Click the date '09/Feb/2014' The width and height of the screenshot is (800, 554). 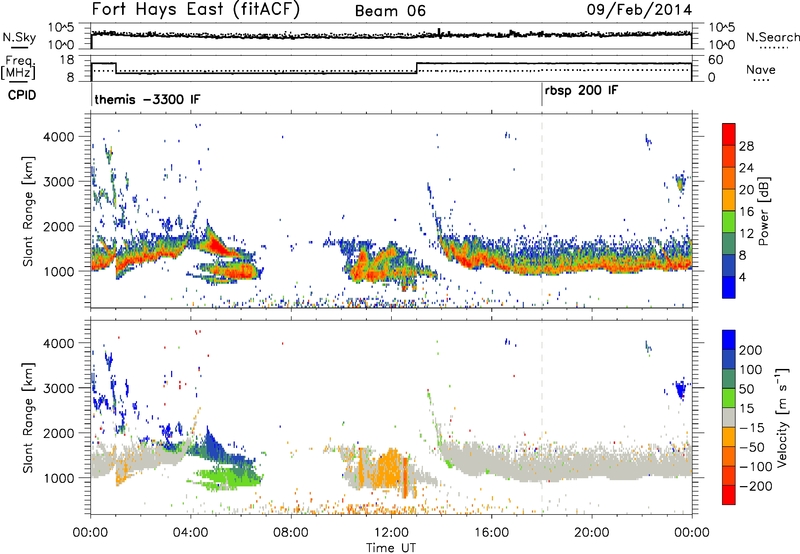pos(639,10)
